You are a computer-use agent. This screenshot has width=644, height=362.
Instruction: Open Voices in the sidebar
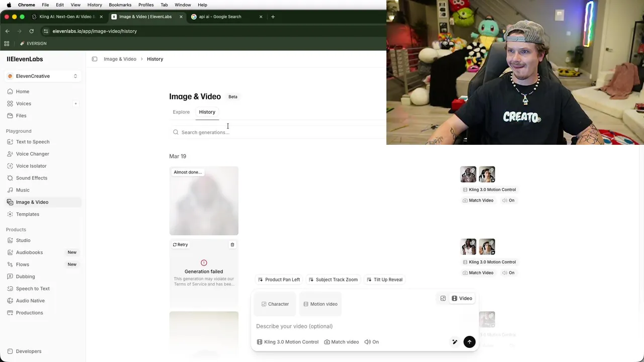pos(23,104)
